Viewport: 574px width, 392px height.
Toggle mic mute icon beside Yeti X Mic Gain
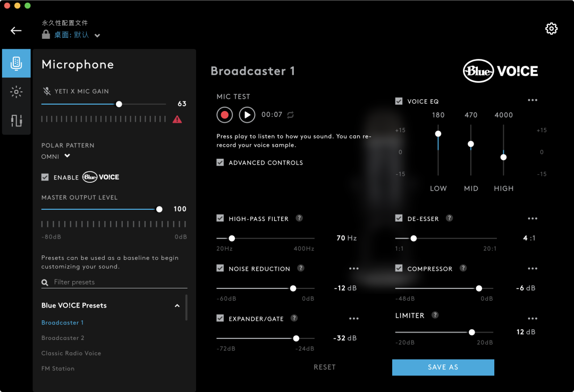point(46,91)
